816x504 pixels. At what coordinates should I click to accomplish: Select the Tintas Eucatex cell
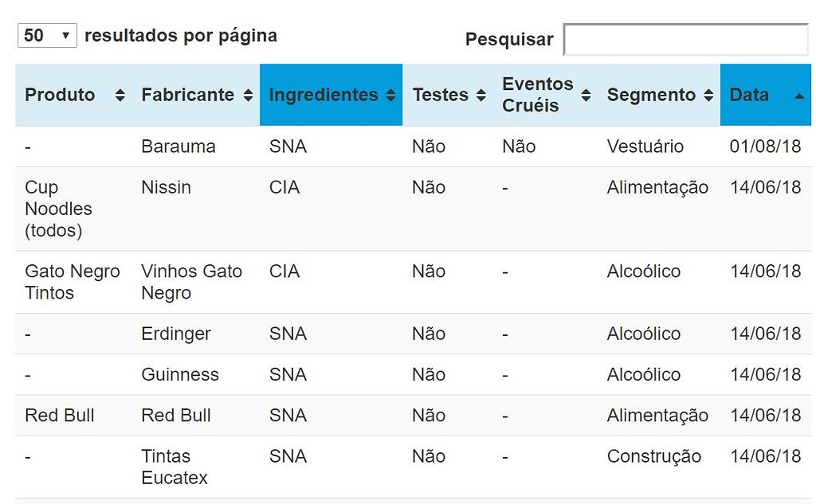click(174, 467)
